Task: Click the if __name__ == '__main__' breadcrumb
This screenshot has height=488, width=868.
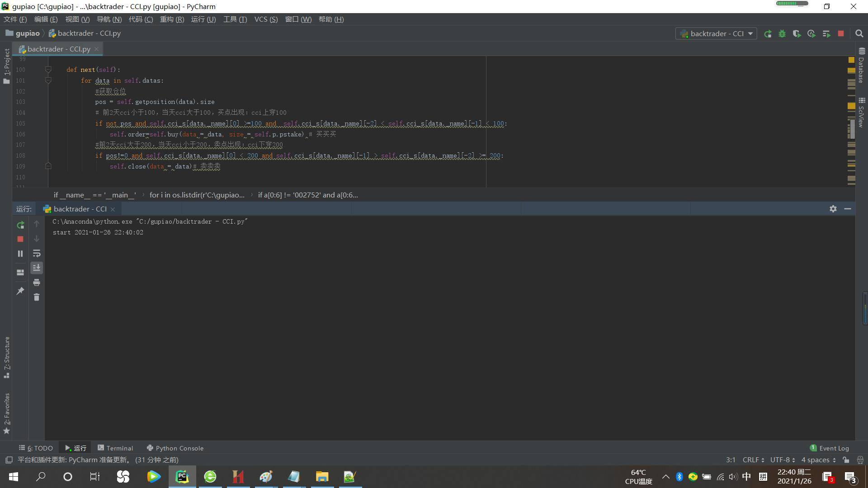Action: [x=94, y=195]
